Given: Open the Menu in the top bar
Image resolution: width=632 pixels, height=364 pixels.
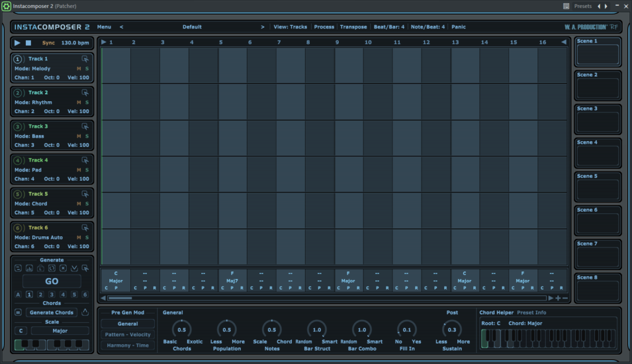Looking at the screenshot, I should 104,27.
